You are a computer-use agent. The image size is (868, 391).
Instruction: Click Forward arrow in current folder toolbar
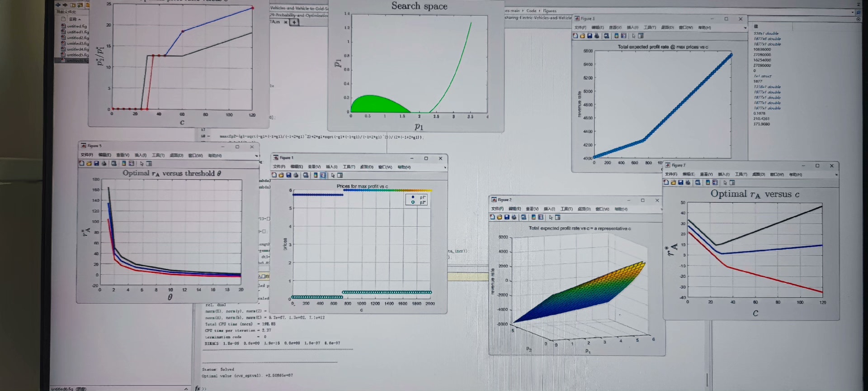pos(65,5)
